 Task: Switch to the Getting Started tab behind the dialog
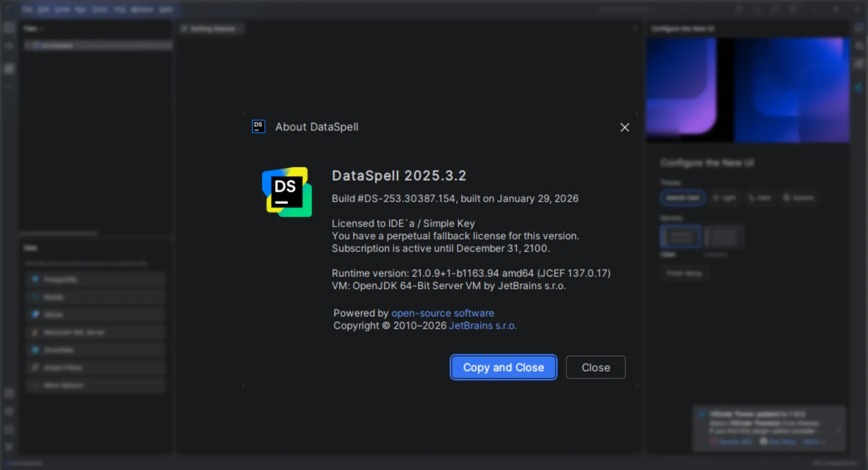[x=212, y=29]
